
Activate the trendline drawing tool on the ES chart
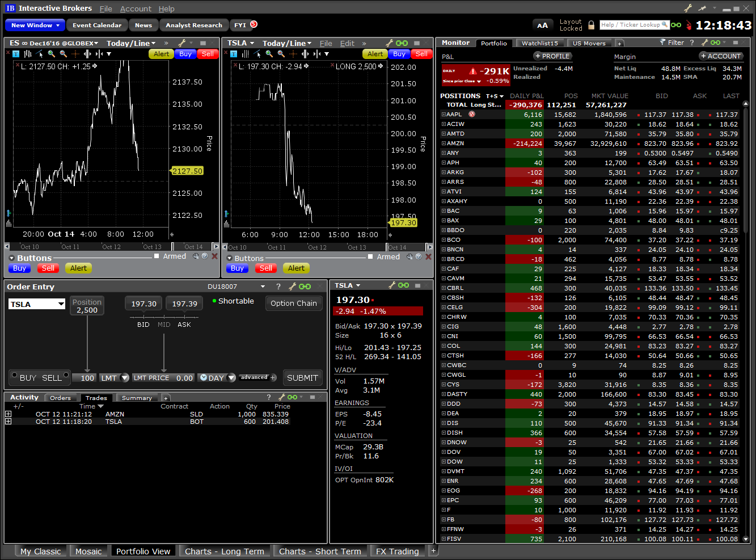(39, 54)
